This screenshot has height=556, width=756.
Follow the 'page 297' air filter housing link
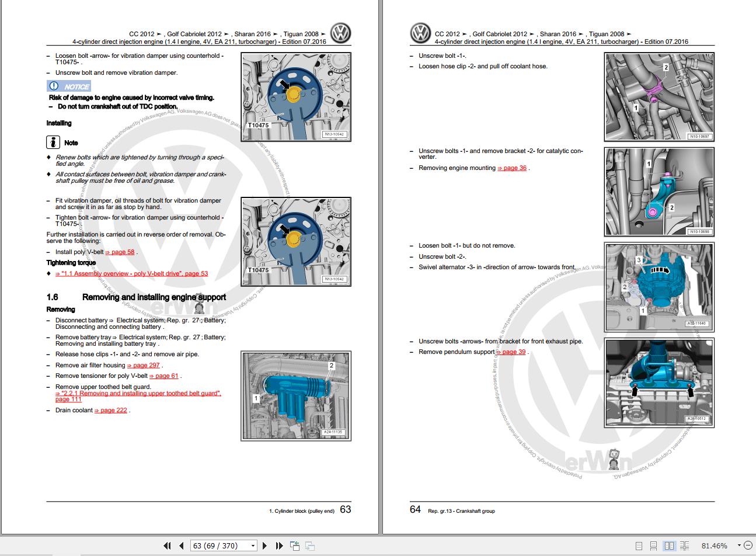click(x=144, y=365)
